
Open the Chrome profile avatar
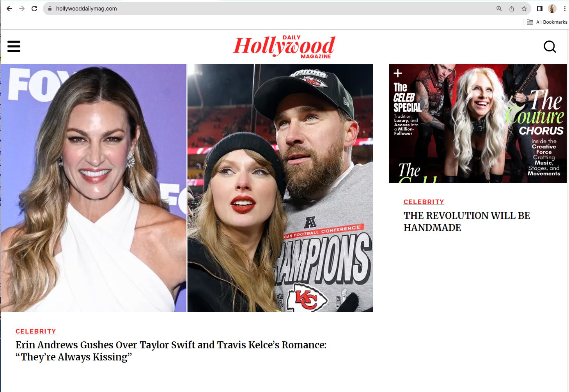tap(552, 9)
